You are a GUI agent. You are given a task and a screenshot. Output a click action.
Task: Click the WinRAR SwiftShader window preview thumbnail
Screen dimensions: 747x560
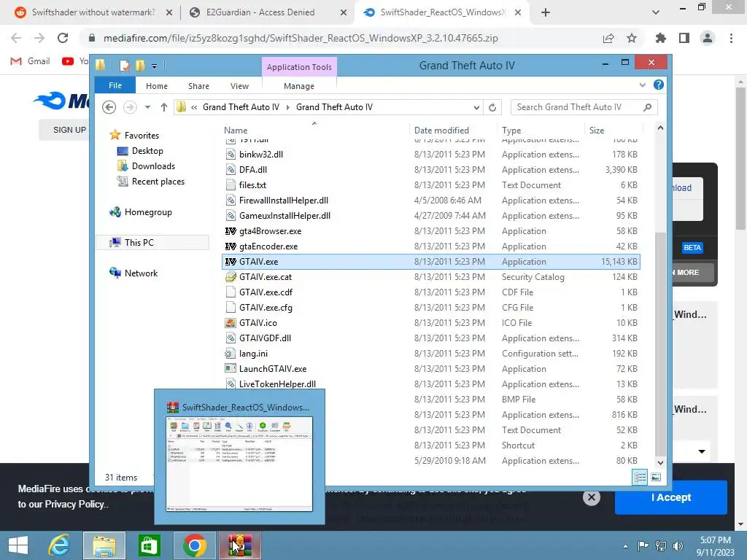(239, 464)
